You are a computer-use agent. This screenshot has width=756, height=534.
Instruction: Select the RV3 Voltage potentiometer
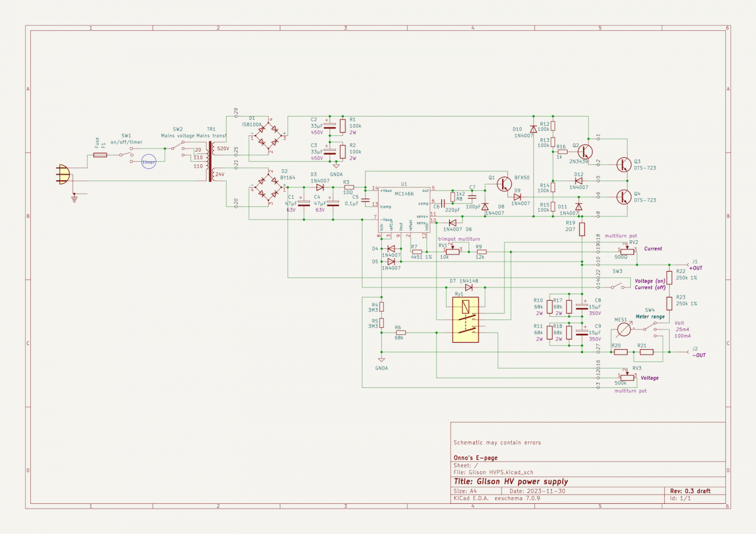(627, 377)
